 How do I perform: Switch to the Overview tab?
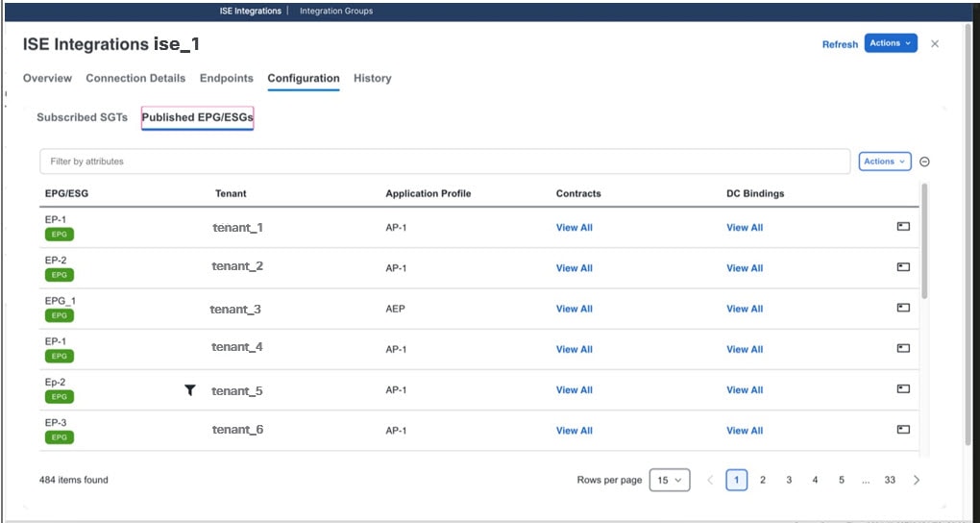coord(47,78)
